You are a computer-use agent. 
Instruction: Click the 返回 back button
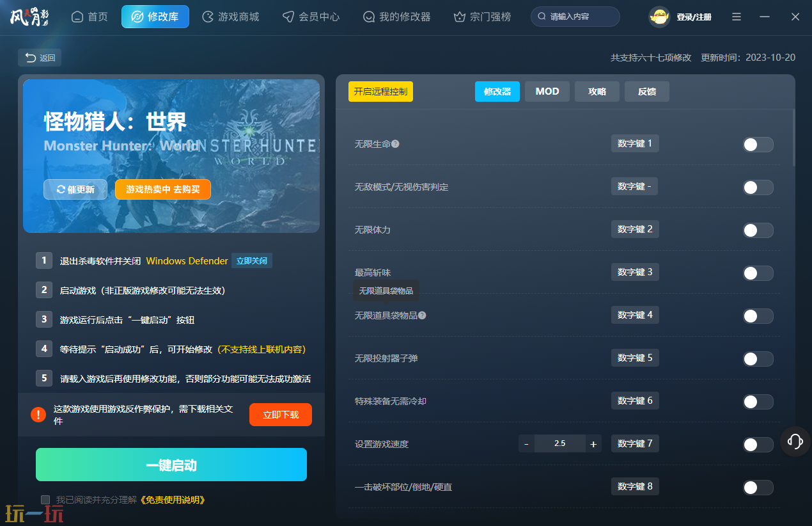pyautogui.click(x=40, y=58)
